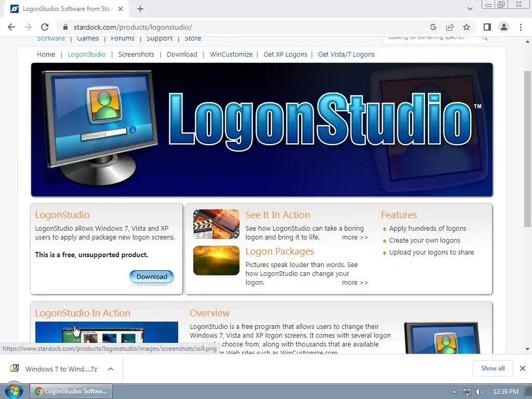The image size is (532, 399).
Task: Click the monitor image beside Overview
Action: tap(442, 338)
